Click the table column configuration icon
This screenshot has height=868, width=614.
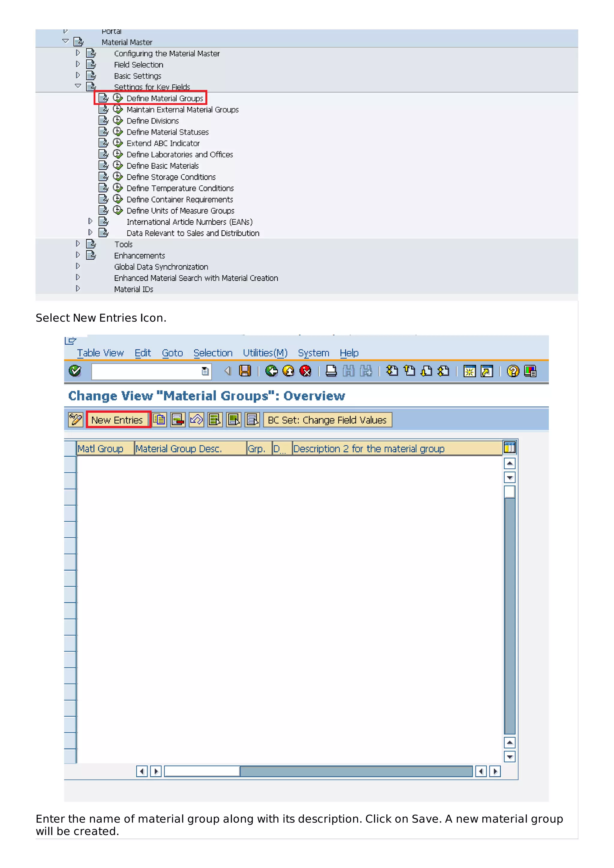tap(510, 447)
